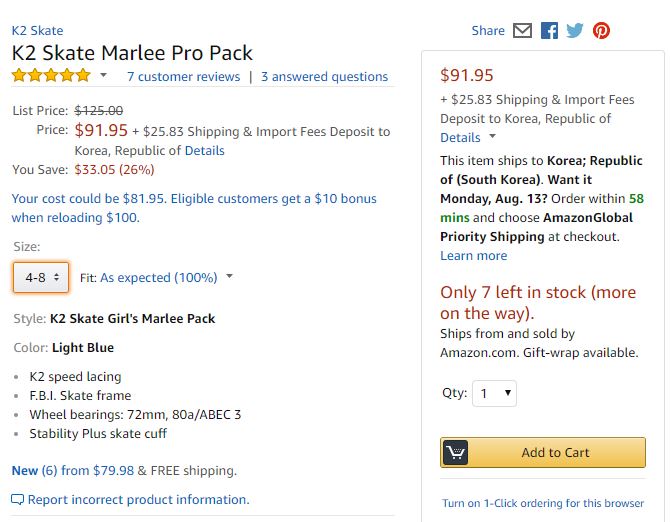Share on Pinterest icon

(x=601, y=31)
